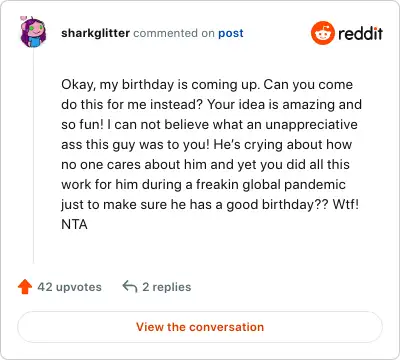This screenshot has width=400, height=360.
Task: Open the "2 replies" label
Action: 167,287
